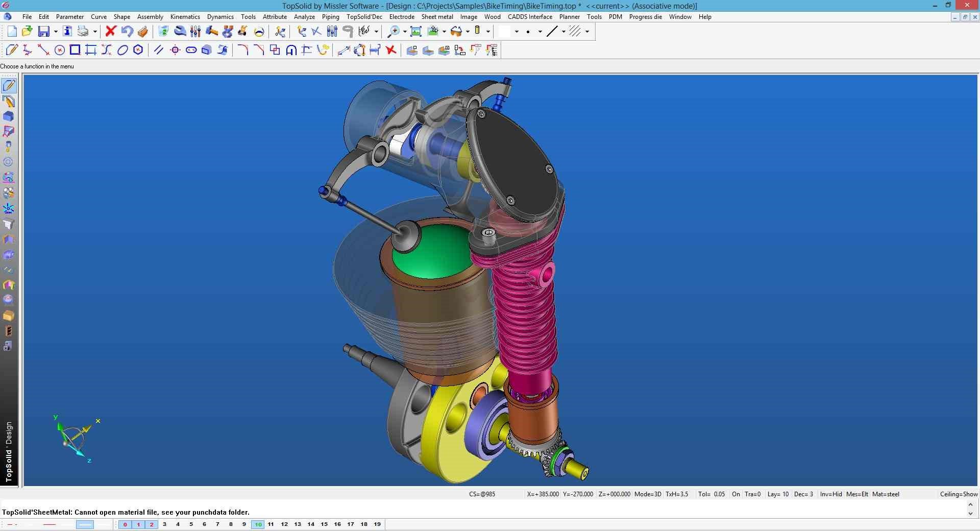
Task: Click the document information icon
Action: (67, 32)
